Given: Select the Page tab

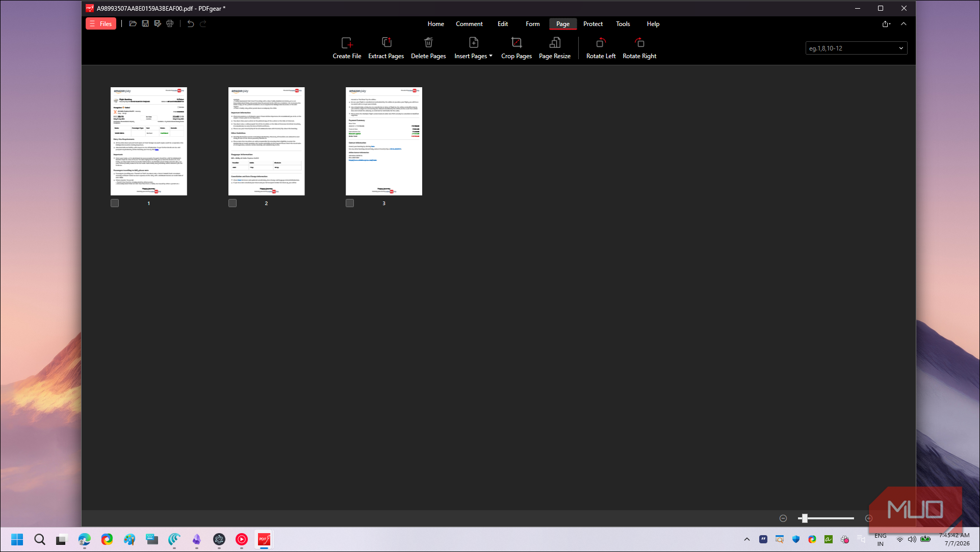Looking at the screenshot, I should (x=563, y=24).
